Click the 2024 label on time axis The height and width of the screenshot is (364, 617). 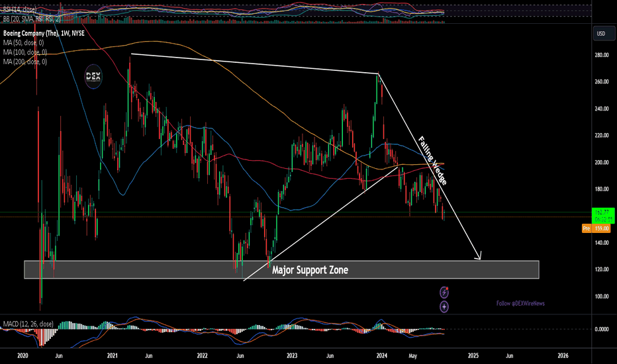[382, 356]
